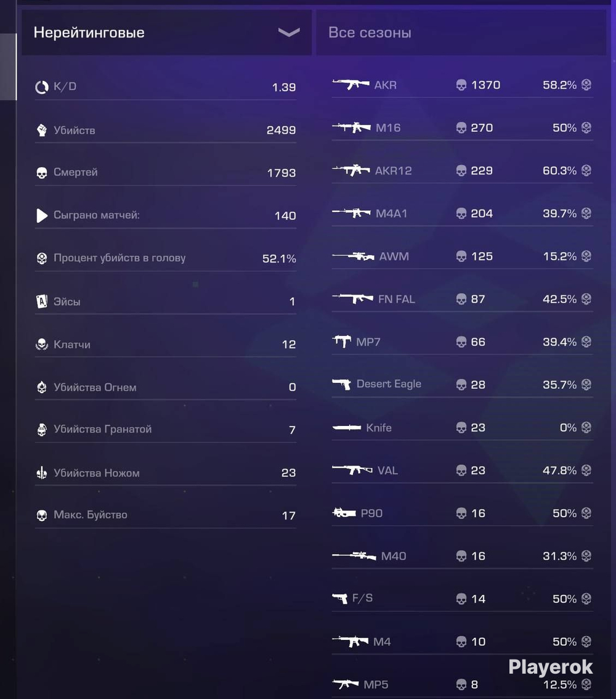
Task: Click the skull icon next to Смертей
Action: point(42,173)
